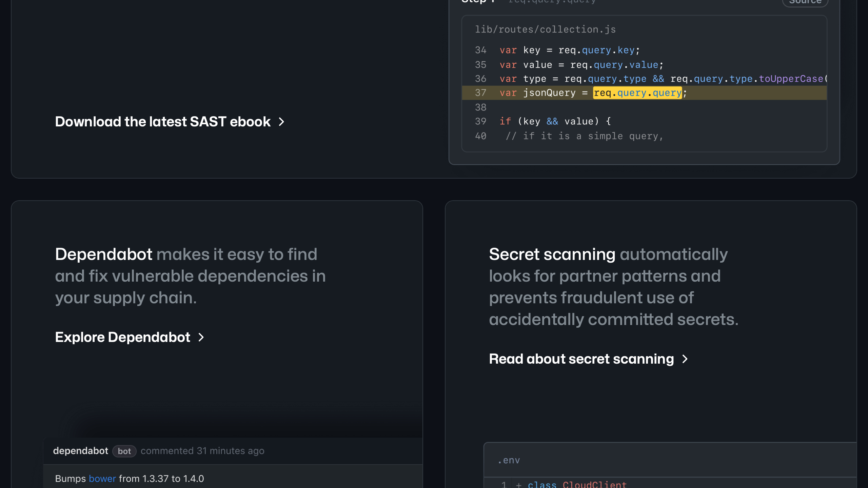Click the .env file name header
868x488 pixels.
pyautogui.click(x=509, y=460)
